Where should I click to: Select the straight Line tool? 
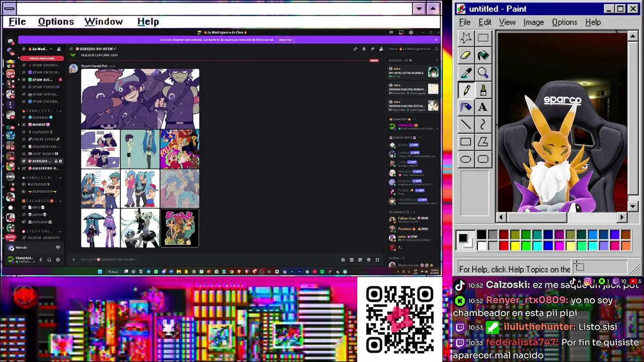(x=466, y=124)
